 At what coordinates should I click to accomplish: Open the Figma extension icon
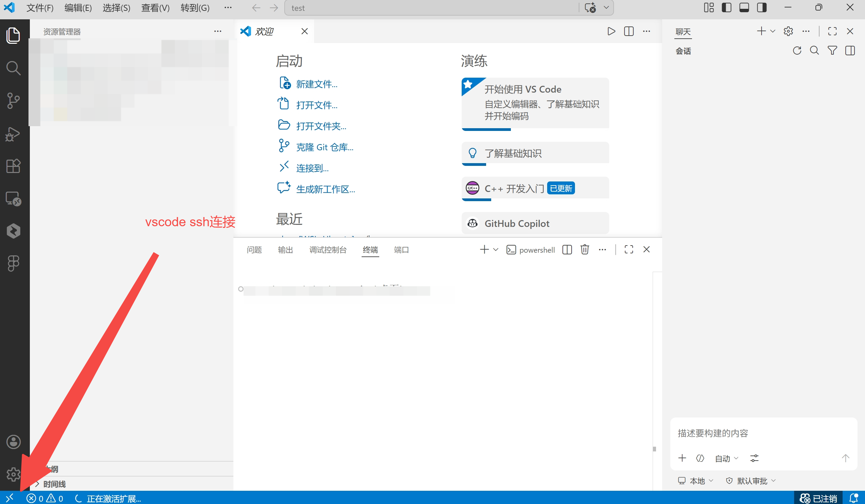coord(13,263)
